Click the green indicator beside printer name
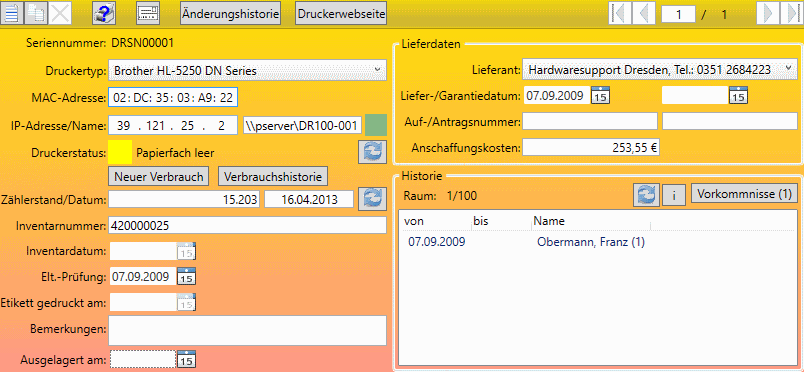 click(375, 125)
